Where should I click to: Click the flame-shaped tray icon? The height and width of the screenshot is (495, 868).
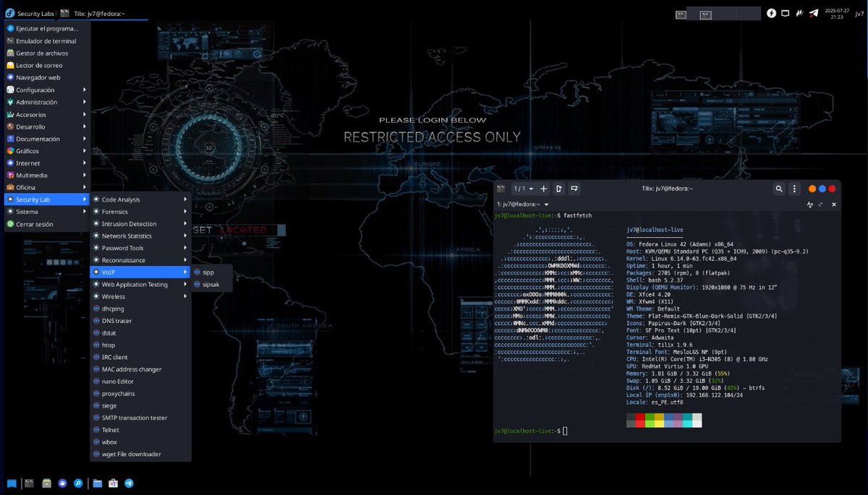pos(800,13)
